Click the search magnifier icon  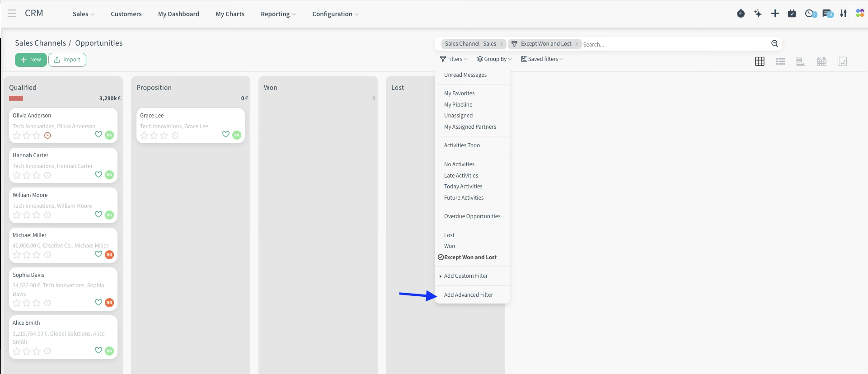[774, 43]
